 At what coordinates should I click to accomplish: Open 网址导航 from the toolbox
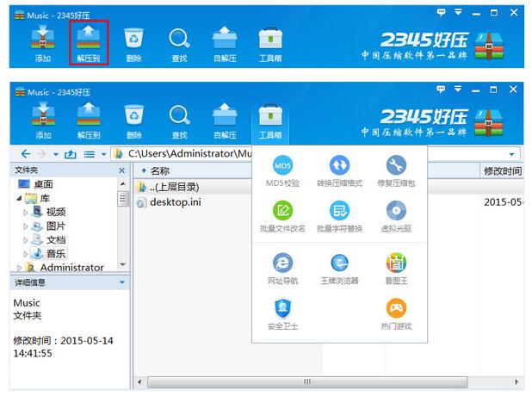pyautogui.click(x=282, y=269)
